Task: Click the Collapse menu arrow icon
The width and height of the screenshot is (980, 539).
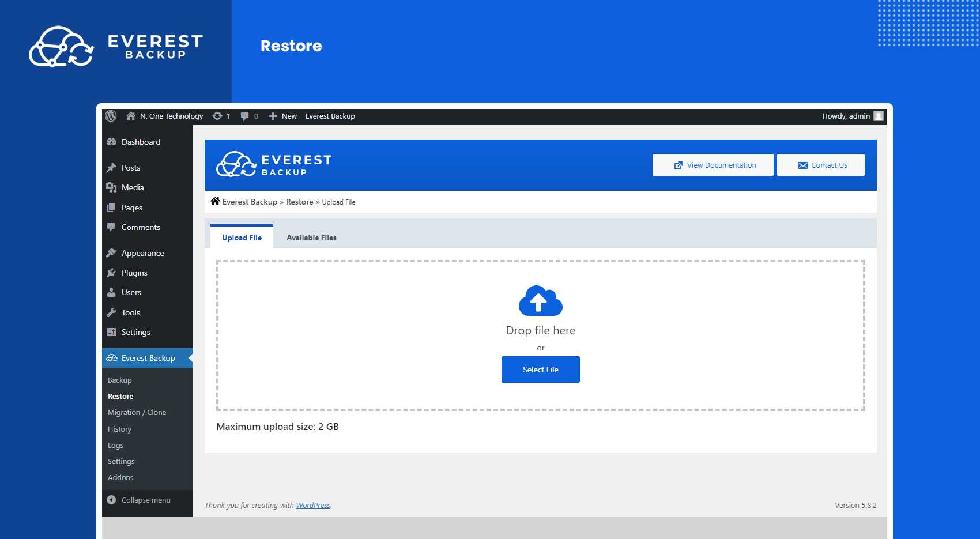Action: [111, 500]
